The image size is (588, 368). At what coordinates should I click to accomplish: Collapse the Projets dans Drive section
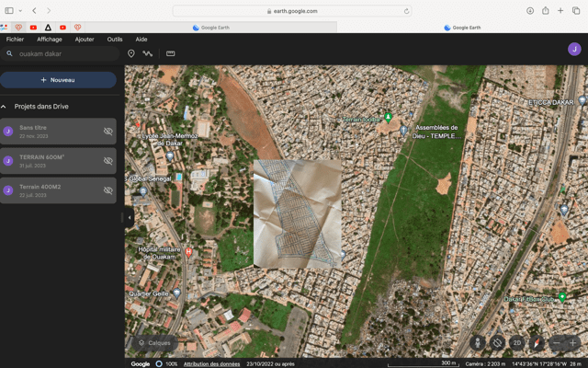[5, 107]
